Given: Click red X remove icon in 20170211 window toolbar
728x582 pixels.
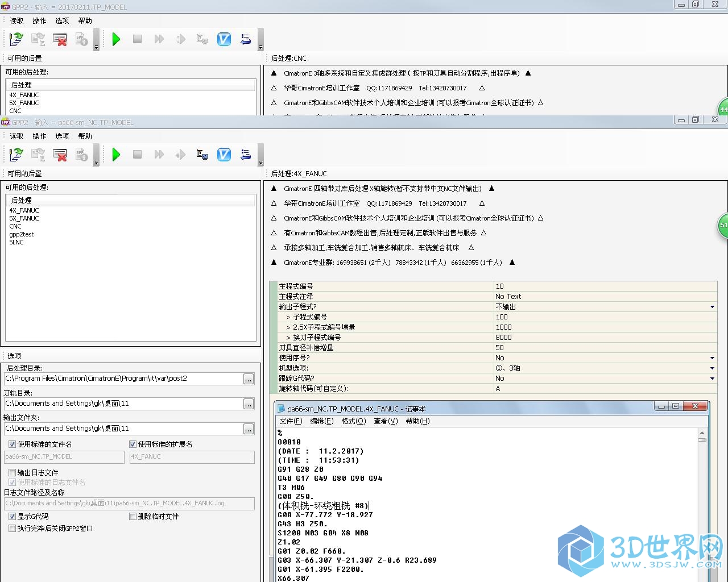Looking at the screenshot, I should (x=60, y=39).
